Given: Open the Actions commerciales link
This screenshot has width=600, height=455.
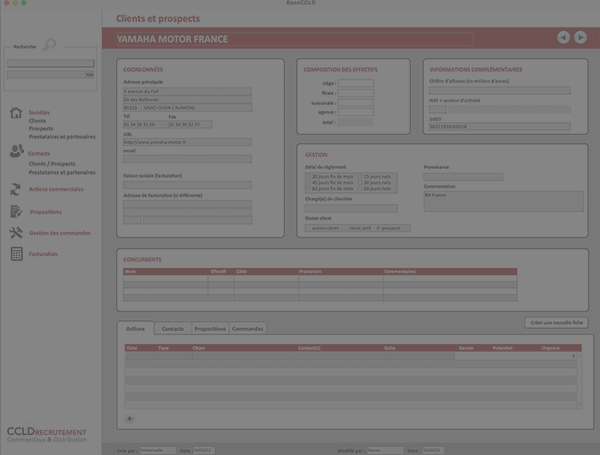Looking at the screenshot, I should tap(56, 189).
